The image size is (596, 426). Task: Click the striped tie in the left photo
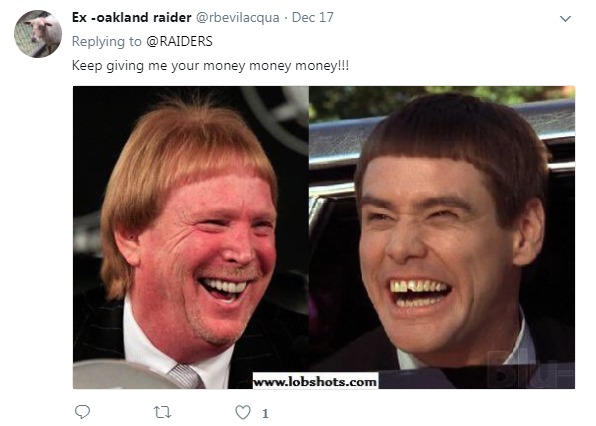(185, 376)
